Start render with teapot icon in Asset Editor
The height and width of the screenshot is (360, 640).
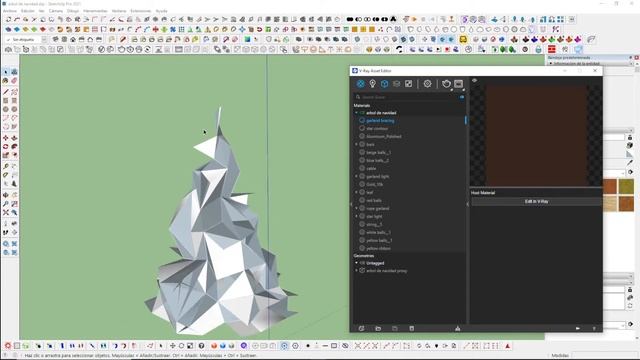pyautogui.click(x=446, y=84)
